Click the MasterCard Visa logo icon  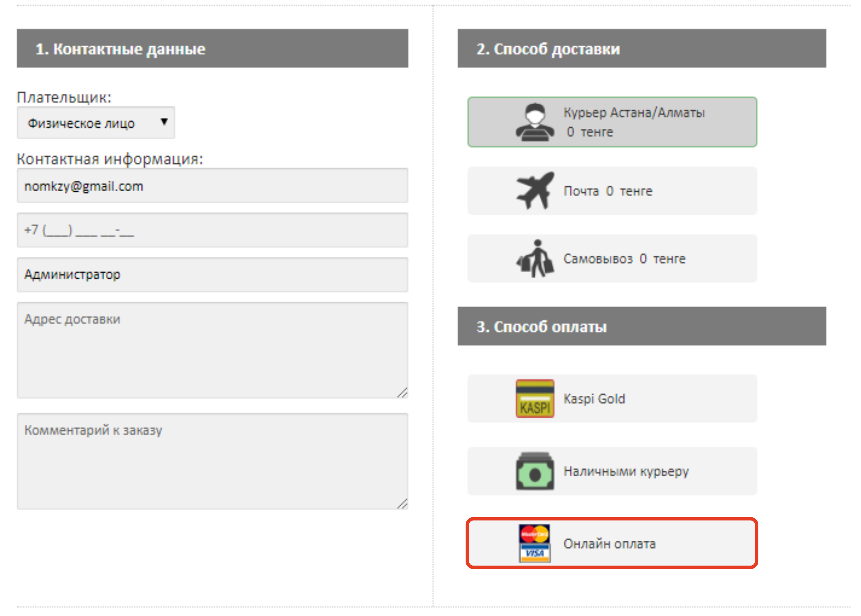coord(535,543)
